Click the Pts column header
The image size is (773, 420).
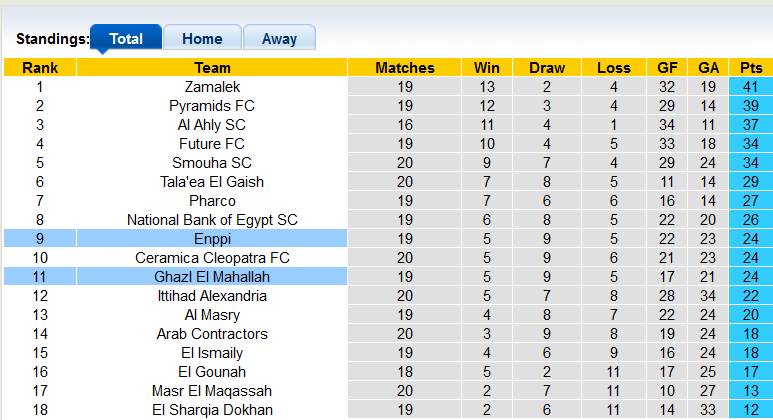750,68
